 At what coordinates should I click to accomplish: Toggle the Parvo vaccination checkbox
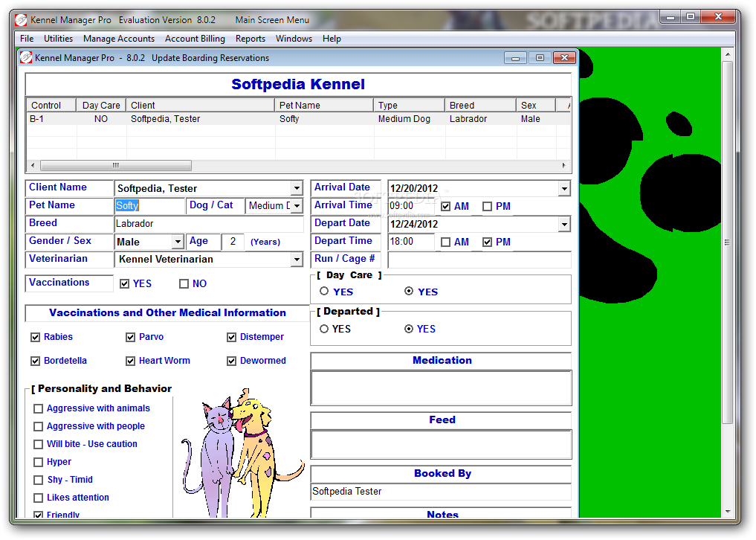[130, 338]
